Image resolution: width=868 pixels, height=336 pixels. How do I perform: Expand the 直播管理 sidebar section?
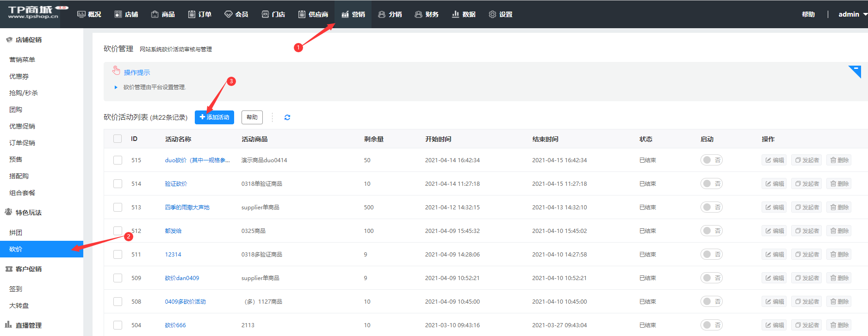pos(28,325)
